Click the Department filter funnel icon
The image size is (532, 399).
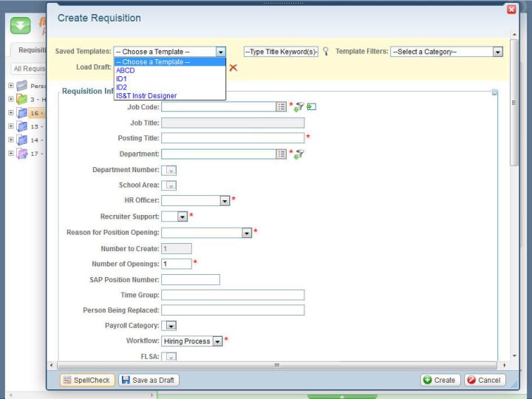coord(301,154)
